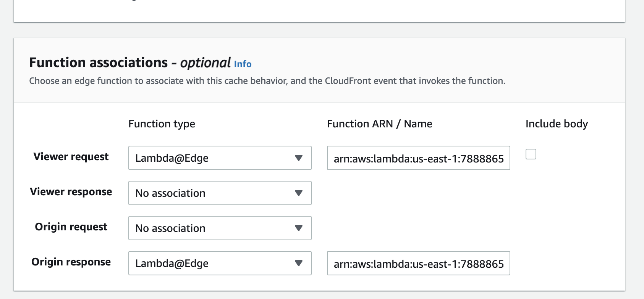This screenshot has height=299, width=644.
Task: Click the edge function description text
Action: (x=267, y=81)
